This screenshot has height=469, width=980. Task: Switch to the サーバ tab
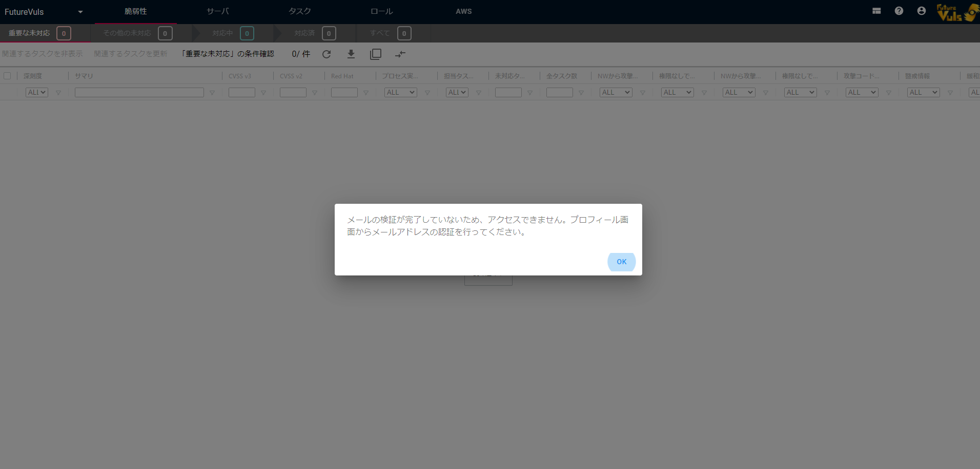point(218,11)
